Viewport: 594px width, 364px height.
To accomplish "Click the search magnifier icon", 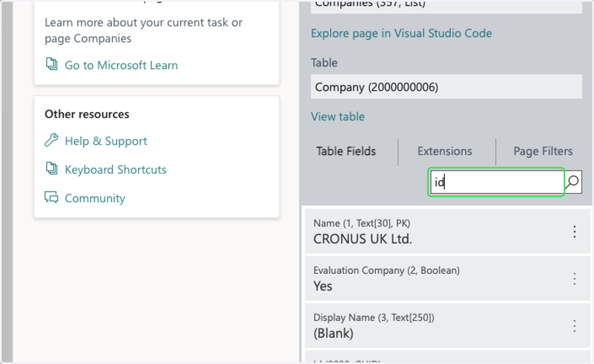I will click(573, 182).
